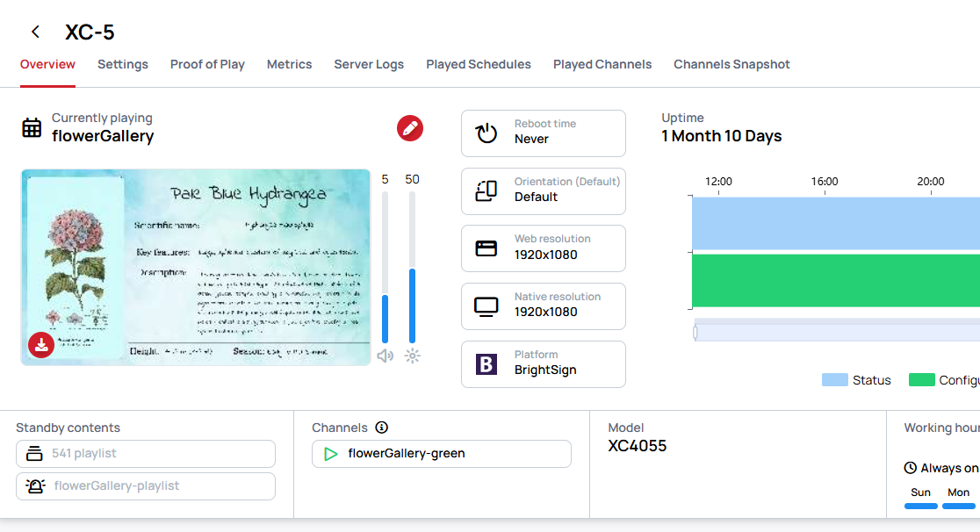Open the Reboot time Never card
The image size is (980, 532).
(x=543, y=133)
